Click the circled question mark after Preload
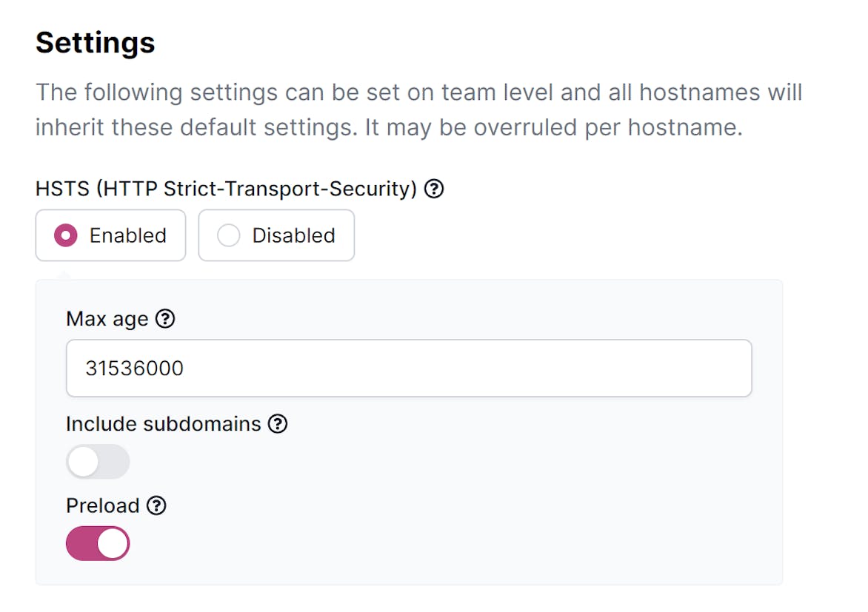This screenshot has height=612, width=868. [x=157, y=505]
